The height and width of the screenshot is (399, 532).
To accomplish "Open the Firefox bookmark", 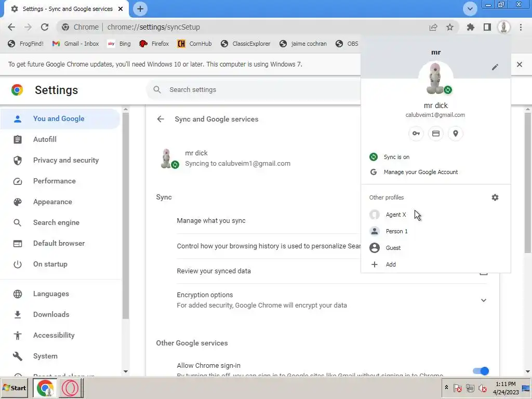I will tap(154, 44).
